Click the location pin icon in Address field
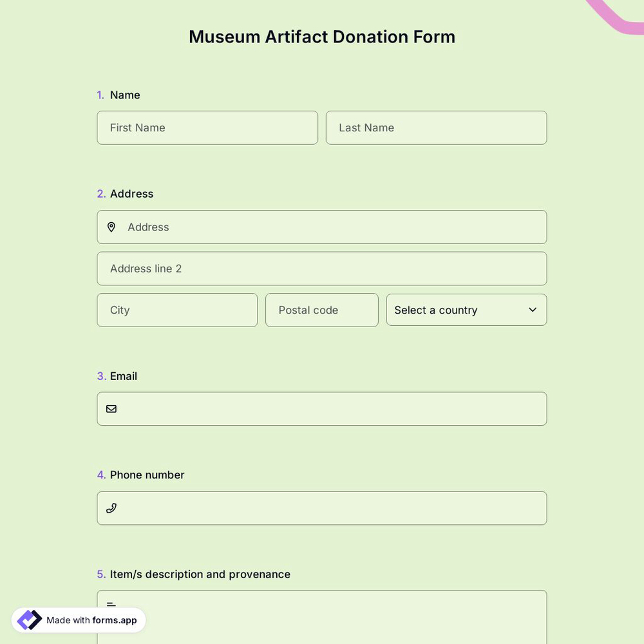 coord(111,227)
